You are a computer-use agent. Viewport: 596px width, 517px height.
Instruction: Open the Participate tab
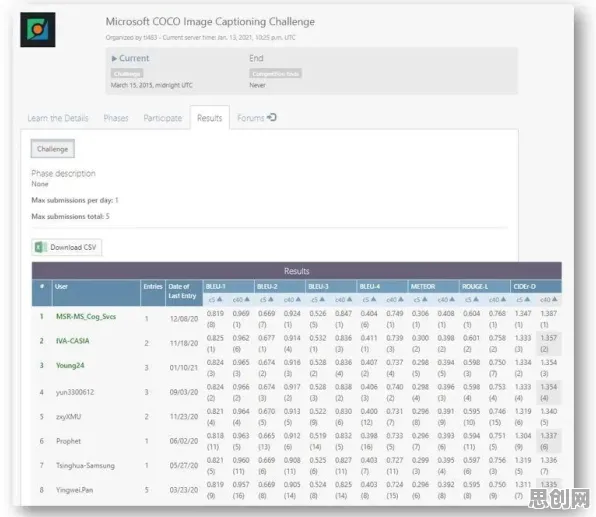[163, 118]
